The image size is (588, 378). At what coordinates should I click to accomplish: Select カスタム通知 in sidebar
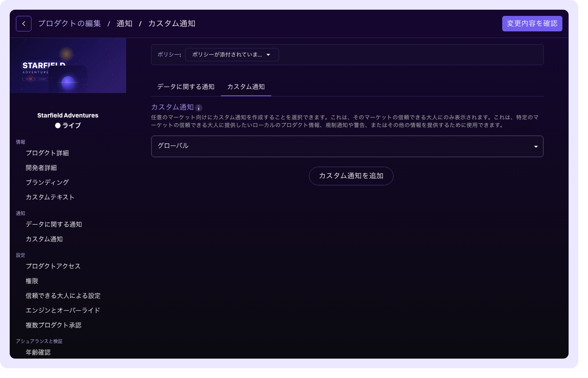point(44,239)
